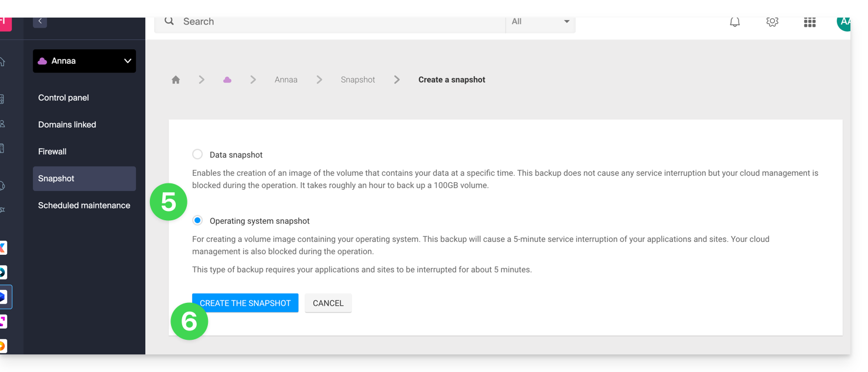
Task: Click the notifications bell icon
Action: coord(734,22)
